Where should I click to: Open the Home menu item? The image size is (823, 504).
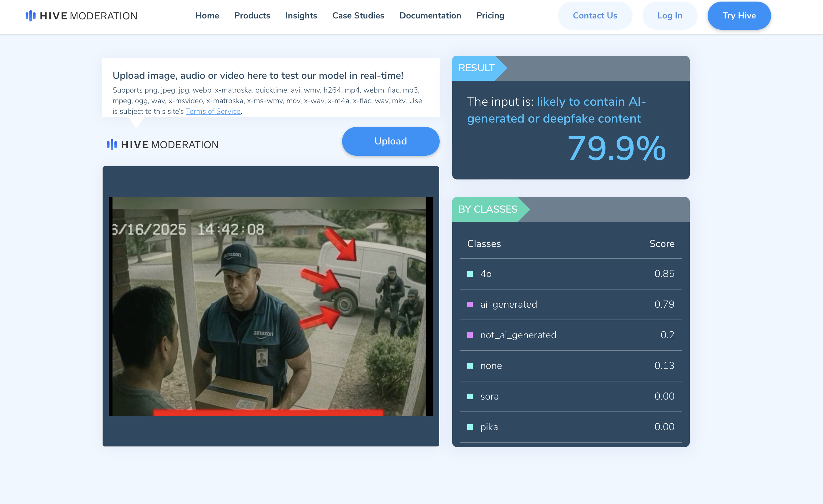pos(207,16)
